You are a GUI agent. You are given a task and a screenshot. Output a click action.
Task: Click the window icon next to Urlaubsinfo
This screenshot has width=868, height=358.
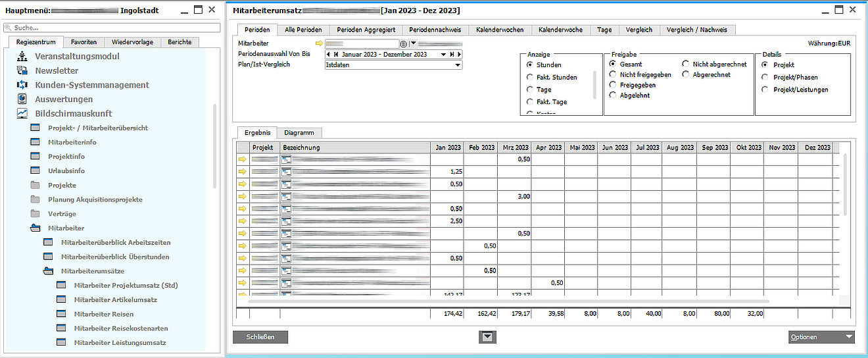(x=36, y=171)
